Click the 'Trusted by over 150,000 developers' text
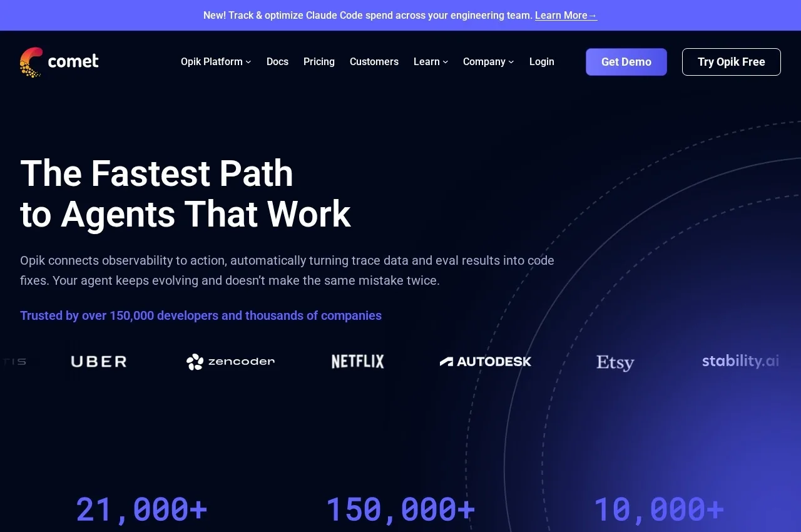The width and height of the screenshot is (801, 532). point(201,315)
